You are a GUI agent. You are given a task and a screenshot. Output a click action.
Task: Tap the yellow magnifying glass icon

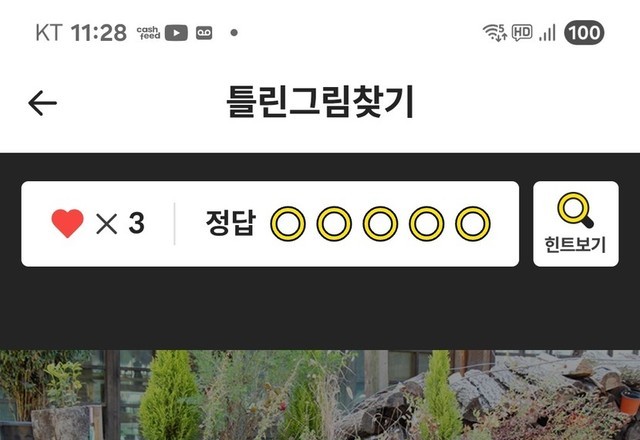click(575, 210)
